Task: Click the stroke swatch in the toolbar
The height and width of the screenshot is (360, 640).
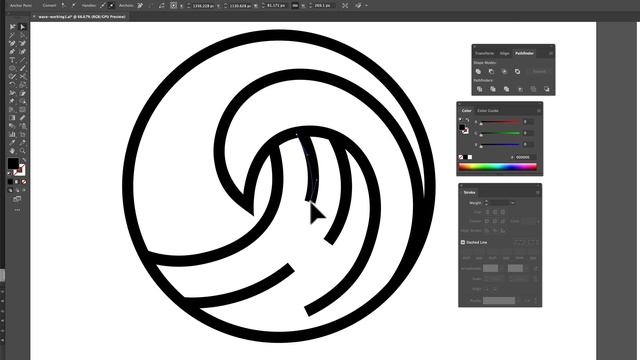Action: click(20, 170)
